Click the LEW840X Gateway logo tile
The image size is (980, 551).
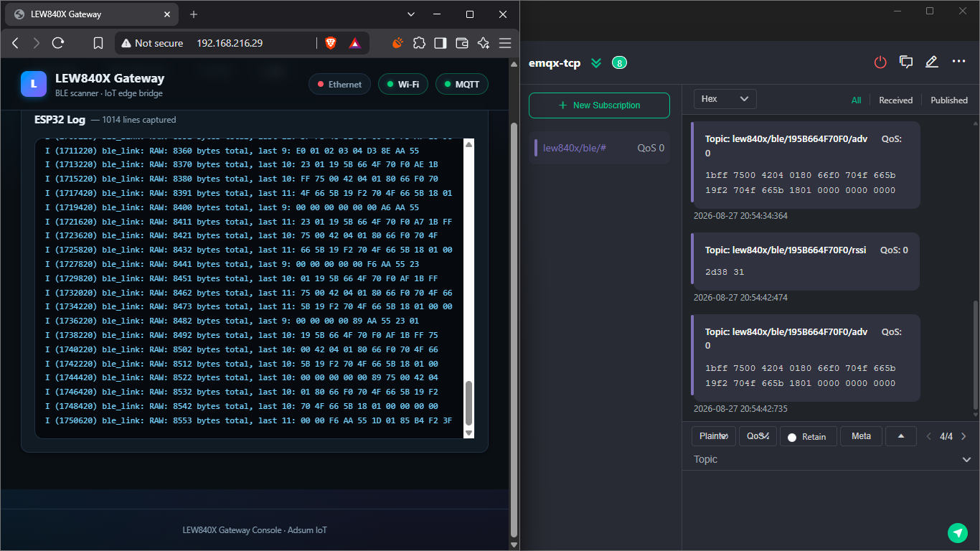(x=33, y=84)
